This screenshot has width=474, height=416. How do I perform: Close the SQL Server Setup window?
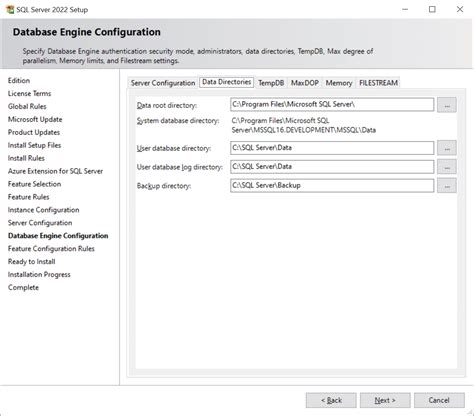pos(460,9)
